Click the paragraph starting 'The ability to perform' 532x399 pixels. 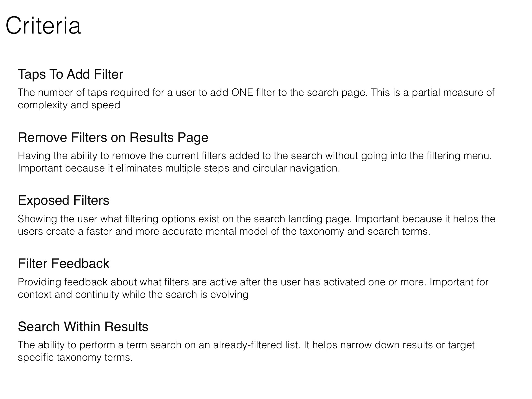(246, 351)
